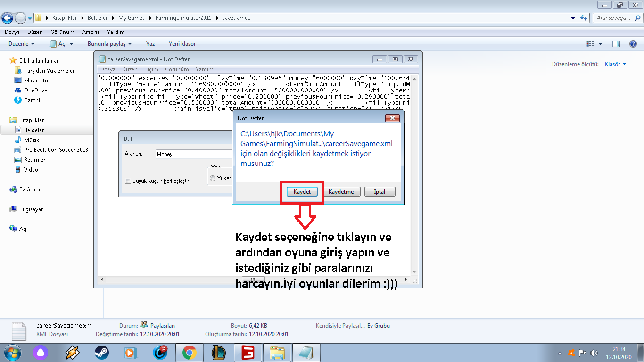This screenshot has height=362, width=644.
Task: Open the Klasör arrangement dropdown
Action: [616, 64]
